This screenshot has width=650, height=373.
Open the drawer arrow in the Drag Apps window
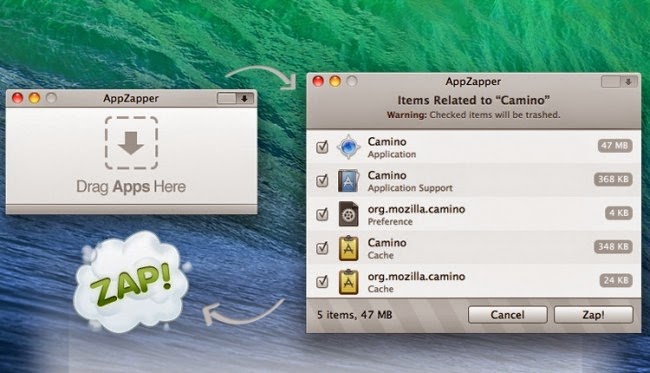pos(245,99)
